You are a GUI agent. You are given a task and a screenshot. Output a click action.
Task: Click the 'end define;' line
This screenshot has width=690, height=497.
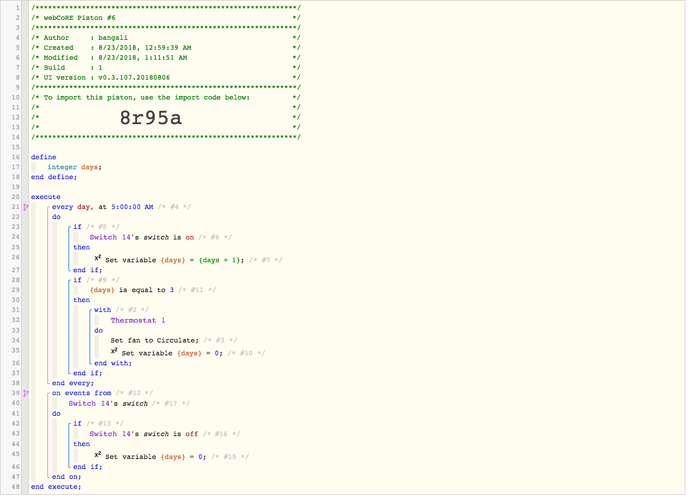[x=54, y=177]
